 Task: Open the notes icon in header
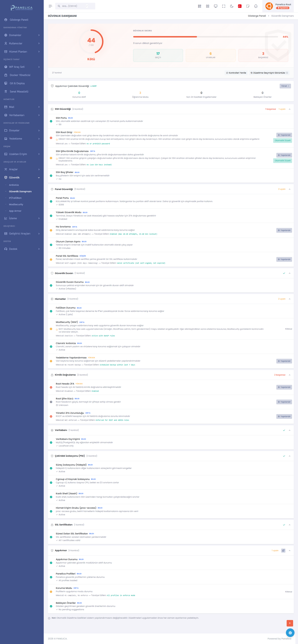(248, 6)
